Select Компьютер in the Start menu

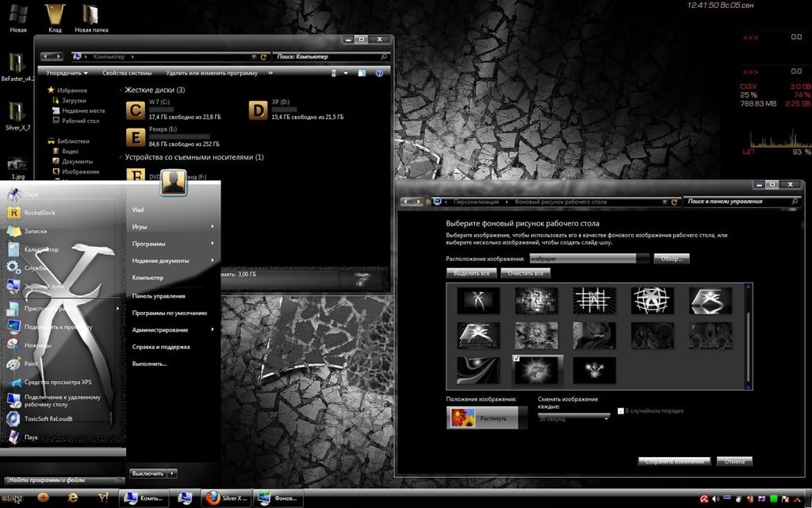point(147,278)
